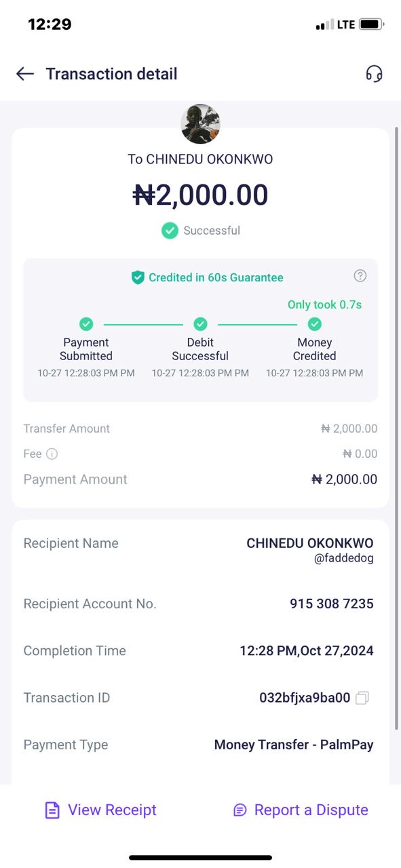Image resolution: width=401 pixels, height=868 pixels.
Task: Tap the Fee info icon
Action: [52, 454]
